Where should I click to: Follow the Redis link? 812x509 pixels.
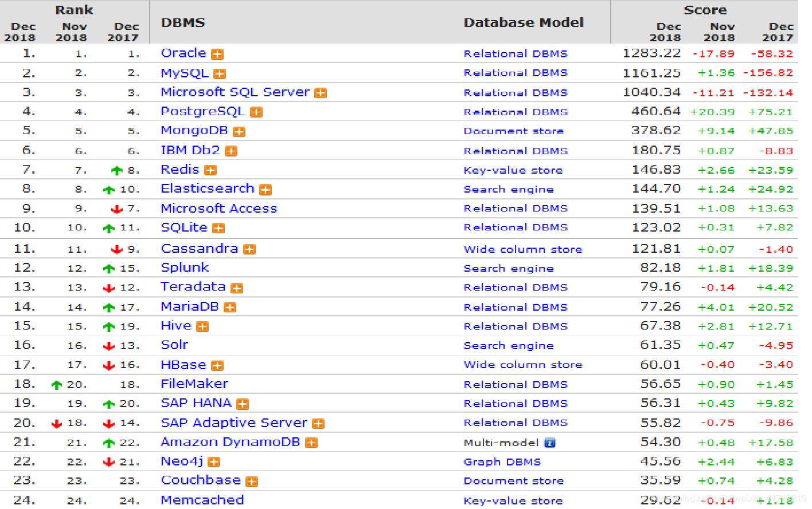[x=180, y=169]
